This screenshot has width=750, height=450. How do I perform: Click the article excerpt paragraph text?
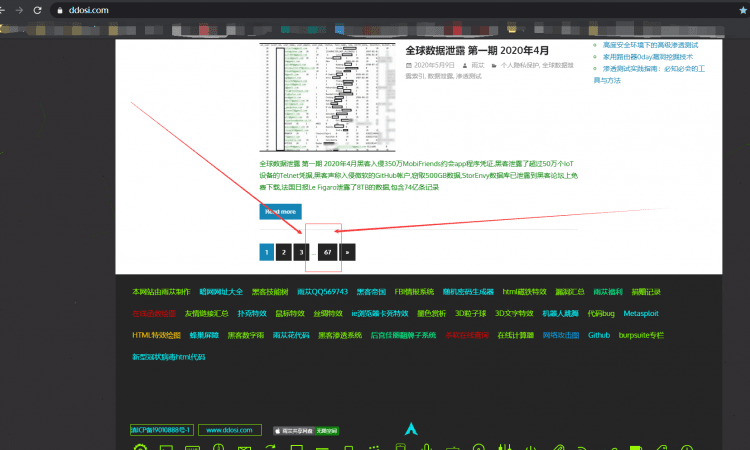[419, 176]
